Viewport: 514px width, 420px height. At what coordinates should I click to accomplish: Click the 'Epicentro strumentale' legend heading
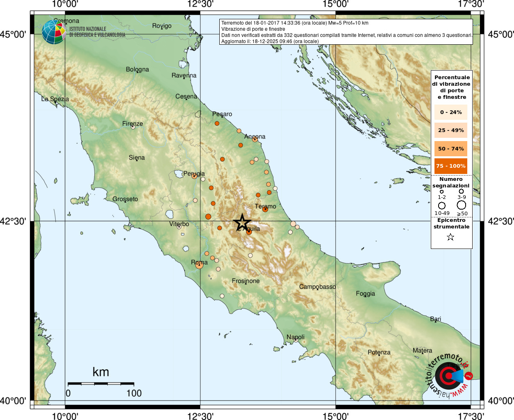451,223
